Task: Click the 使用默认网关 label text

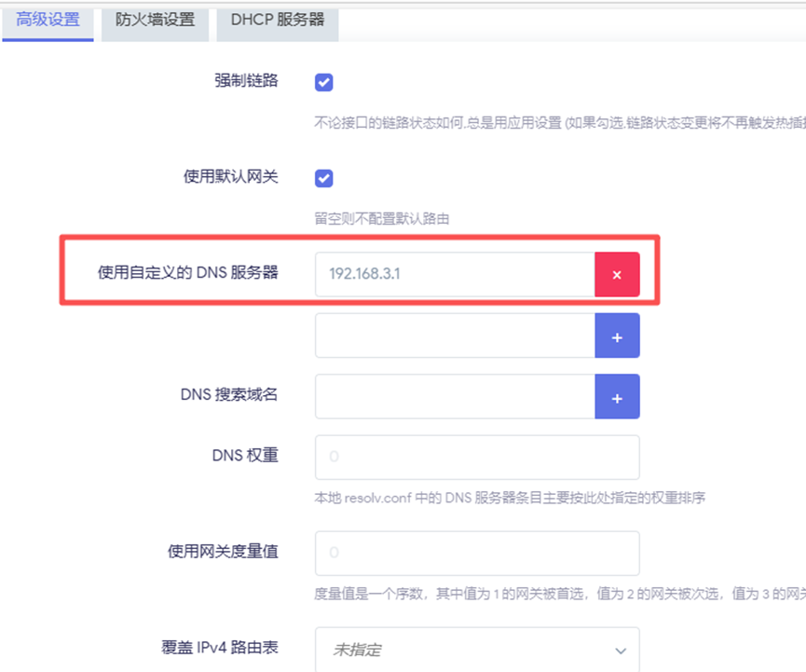Action: pos(231,176)
